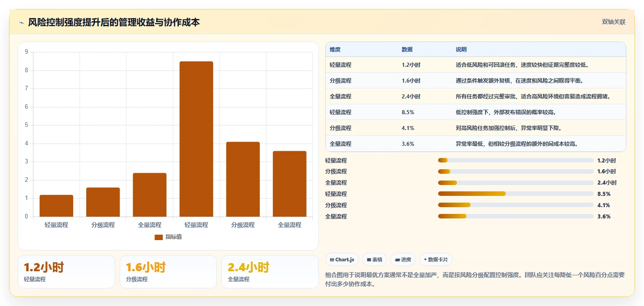Click the 维度 column header in the table
Screen dimensions: 644x306
[335, 50]
